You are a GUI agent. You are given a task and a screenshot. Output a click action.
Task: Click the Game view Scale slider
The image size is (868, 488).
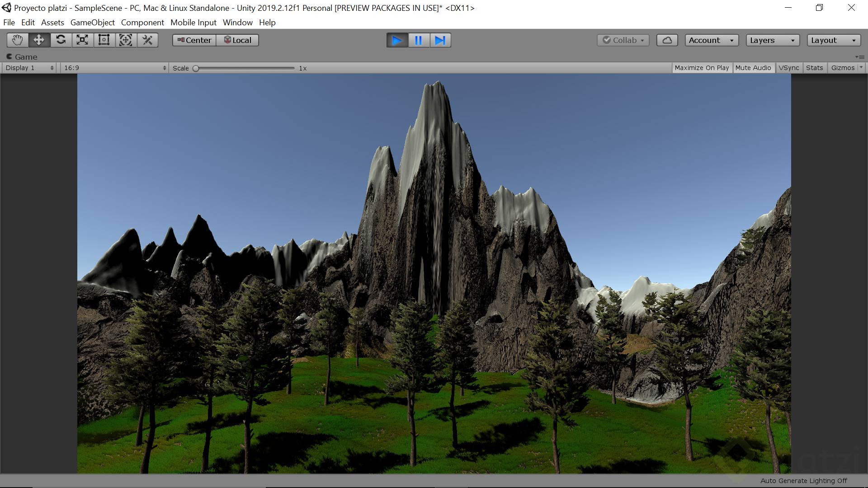[244, 68]
